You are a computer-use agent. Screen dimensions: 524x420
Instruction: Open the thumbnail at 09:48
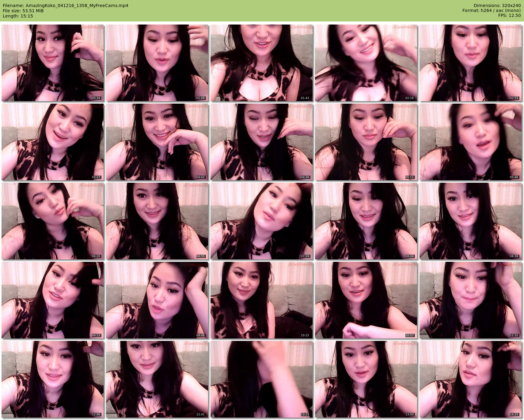pos(157,300)
